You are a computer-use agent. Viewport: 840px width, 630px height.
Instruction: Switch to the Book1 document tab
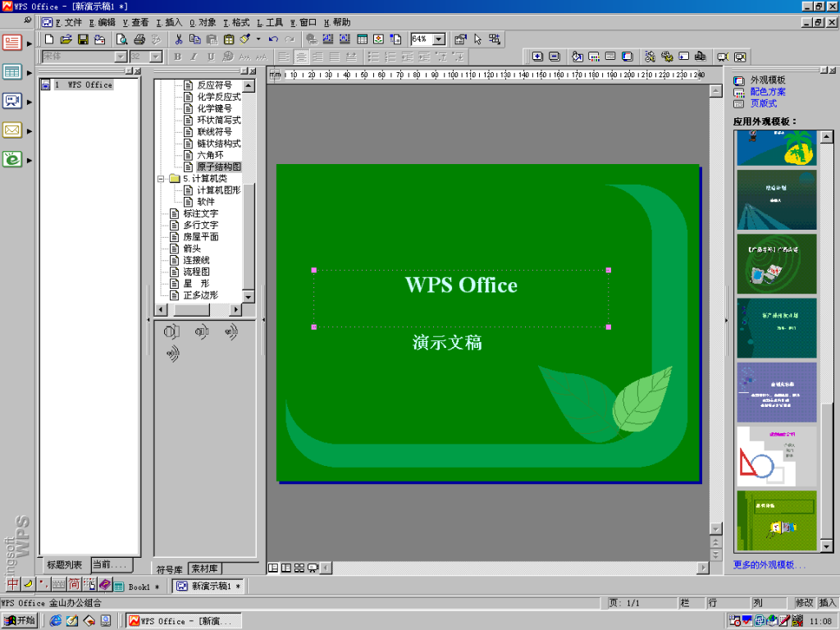137,587
